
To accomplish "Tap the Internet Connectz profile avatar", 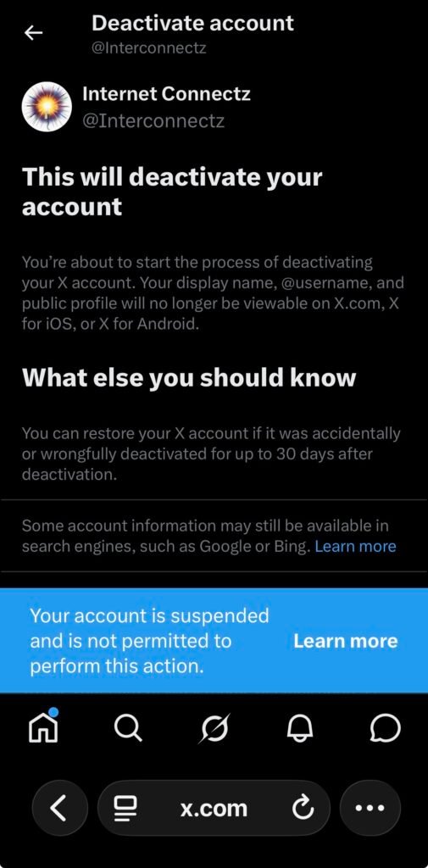I will click(47, 107).
